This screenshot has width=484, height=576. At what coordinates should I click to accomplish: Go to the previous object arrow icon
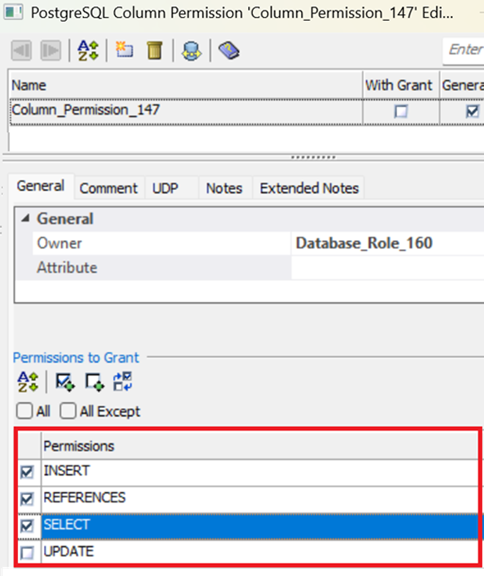coord(21,50)
